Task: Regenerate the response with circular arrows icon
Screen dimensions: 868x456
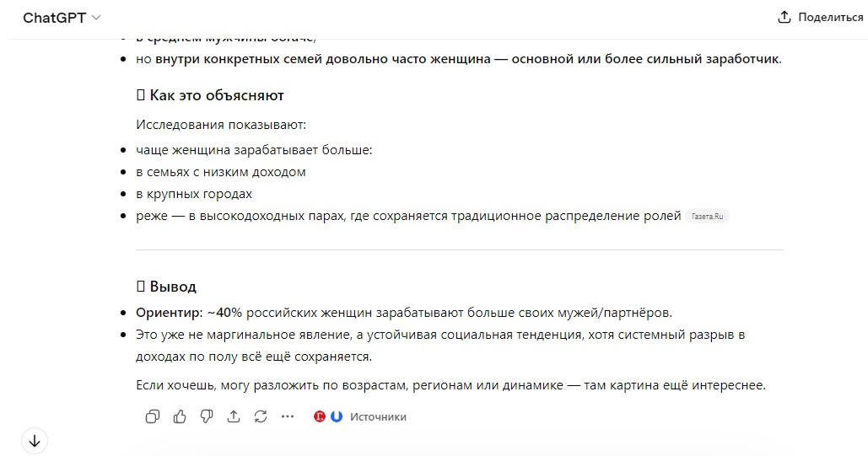Action: coord(261,416)
